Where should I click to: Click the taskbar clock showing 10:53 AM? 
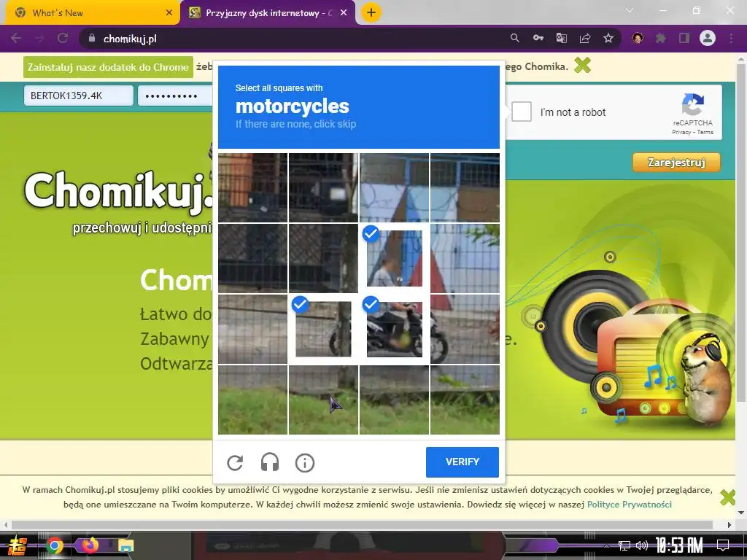679,545
